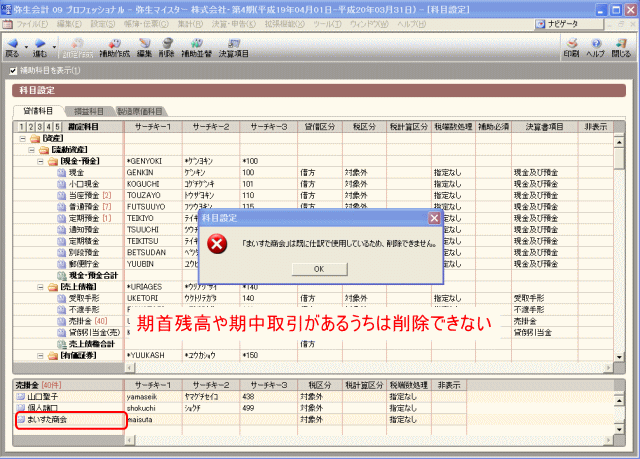
Task: Click level button 1 in tree header
Action: point(22,127)
